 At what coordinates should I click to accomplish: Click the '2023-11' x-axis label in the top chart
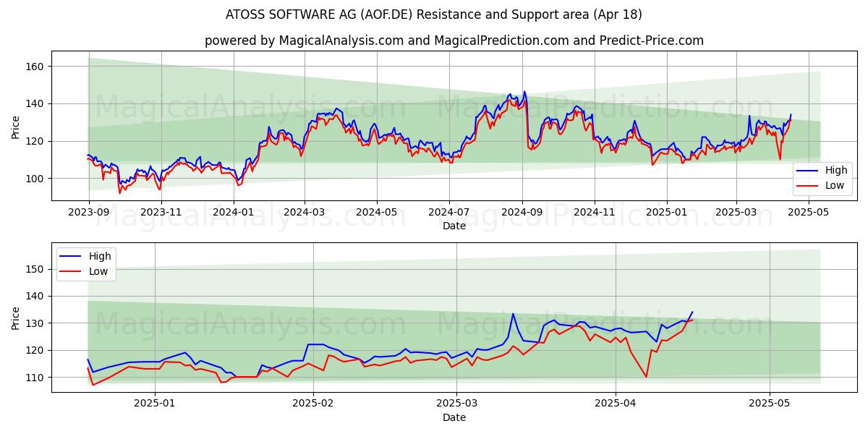[161, 213]
